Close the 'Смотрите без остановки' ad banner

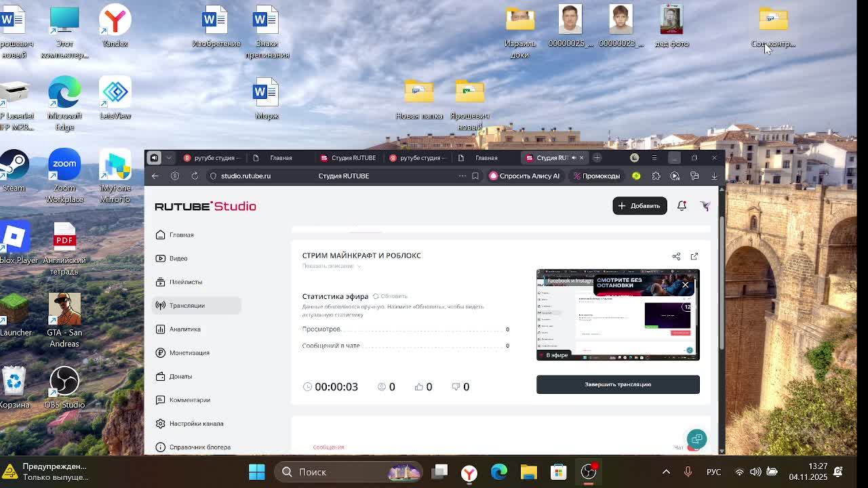pos(685,285)
